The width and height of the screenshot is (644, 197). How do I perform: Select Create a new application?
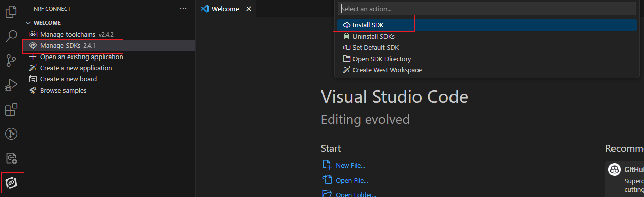(109, 68)
